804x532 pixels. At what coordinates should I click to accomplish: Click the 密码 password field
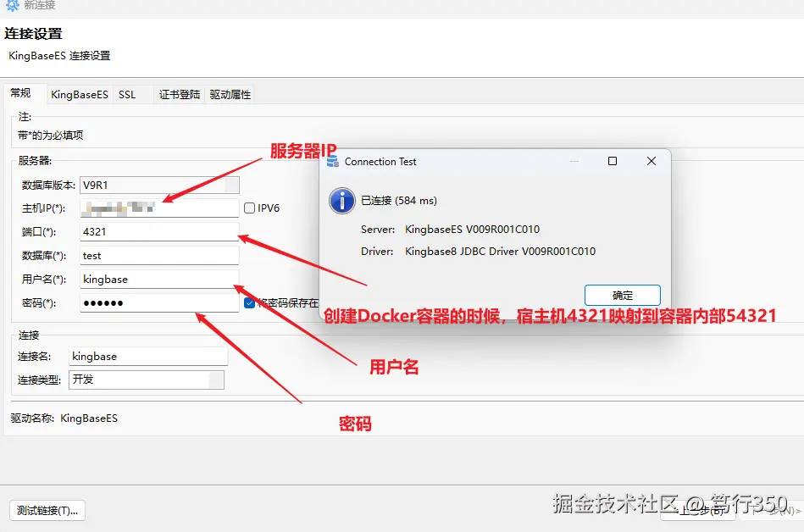click(159, 303)
